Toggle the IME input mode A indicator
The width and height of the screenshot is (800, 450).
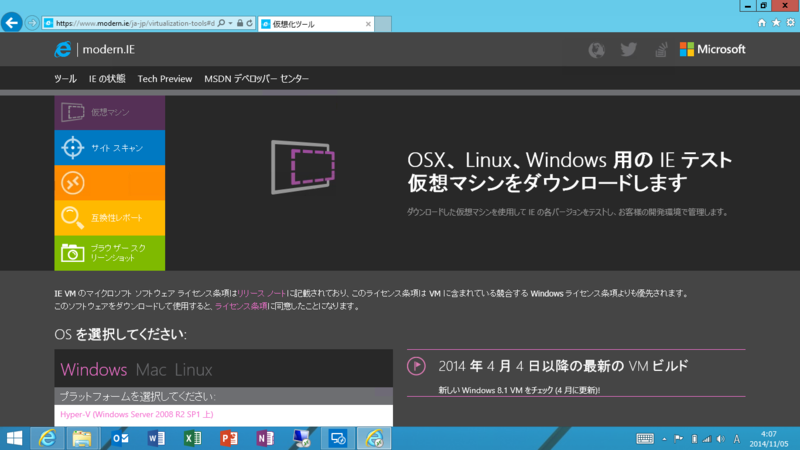[736, 439]
